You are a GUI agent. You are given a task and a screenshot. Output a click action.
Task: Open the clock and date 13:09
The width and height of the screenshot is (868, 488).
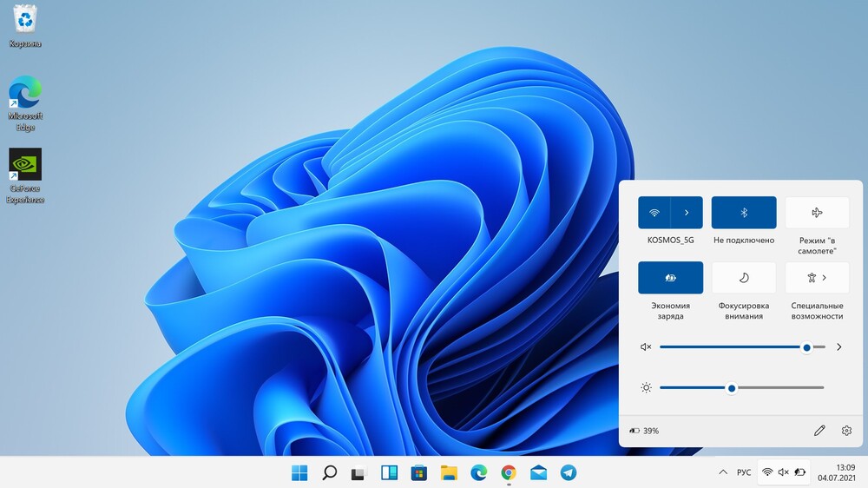click(x=837, y=472)
